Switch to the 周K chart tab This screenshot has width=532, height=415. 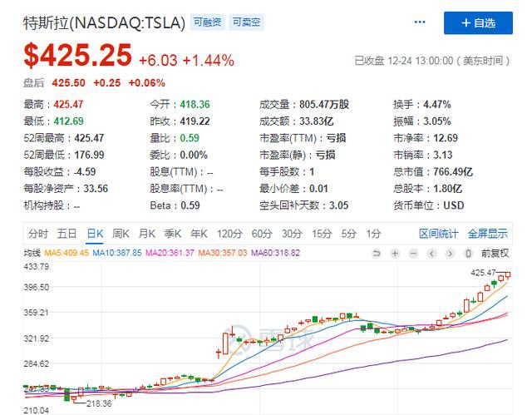coord(121,234)
